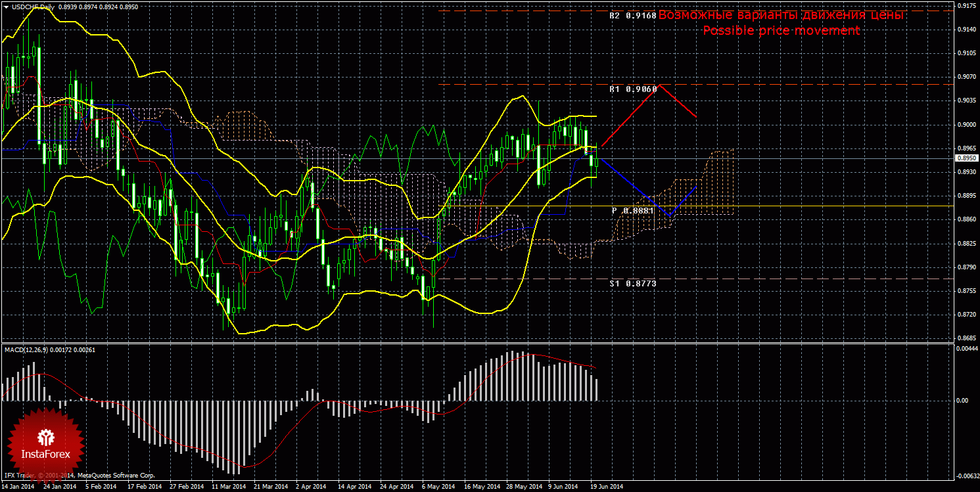Click the '14 Apr 2014' date label

[x=354, y=487]
